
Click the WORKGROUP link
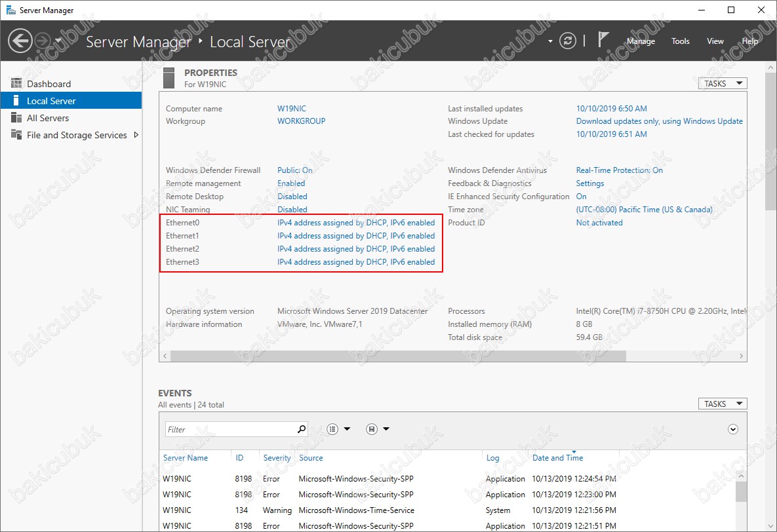click(x=301, y=121)
